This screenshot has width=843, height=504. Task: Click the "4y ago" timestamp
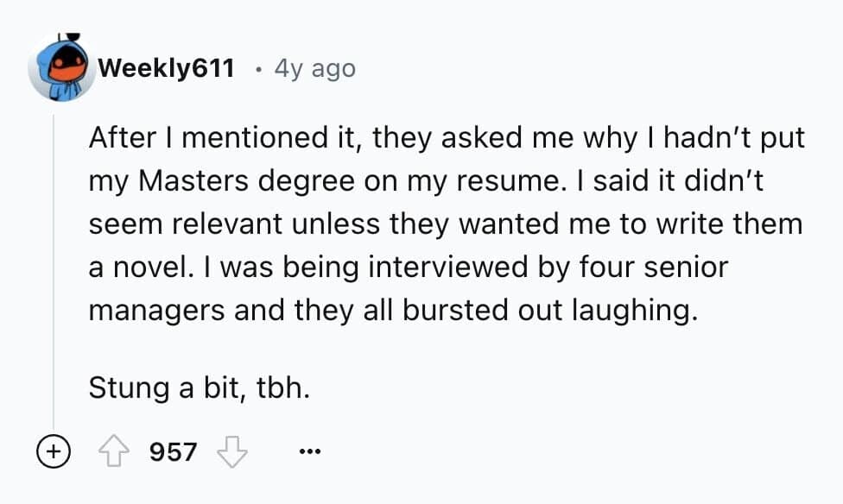(x=314, y=68)
